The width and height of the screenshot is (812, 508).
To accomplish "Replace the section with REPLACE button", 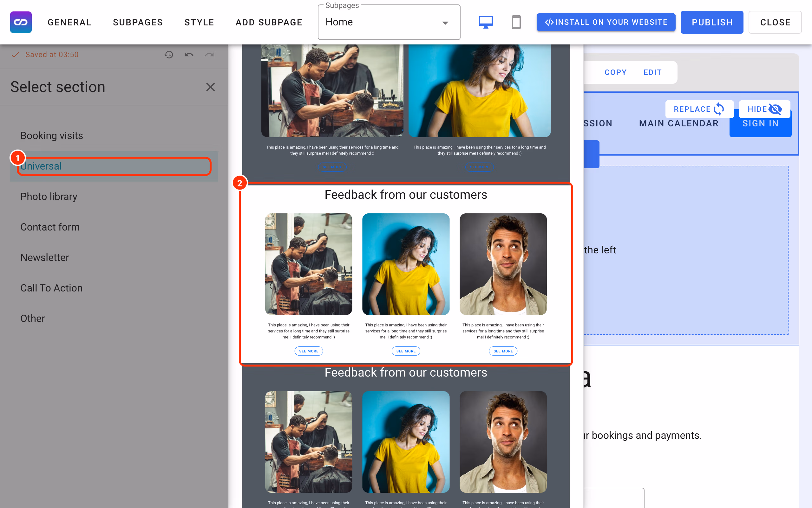I will (699, 109).
